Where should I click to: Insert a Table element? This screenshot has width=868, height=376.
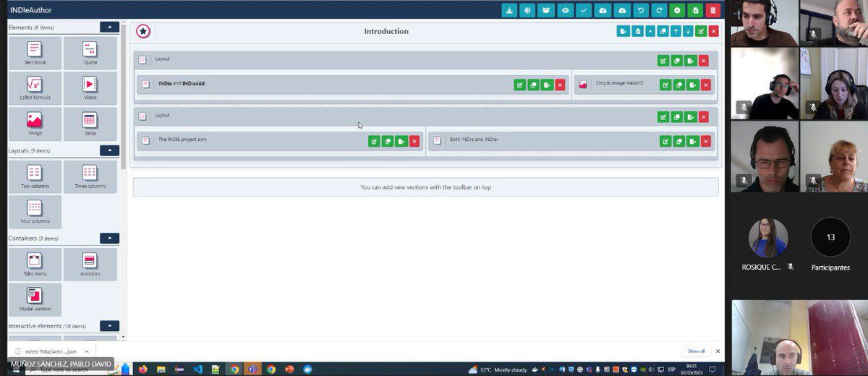[90, 124]
